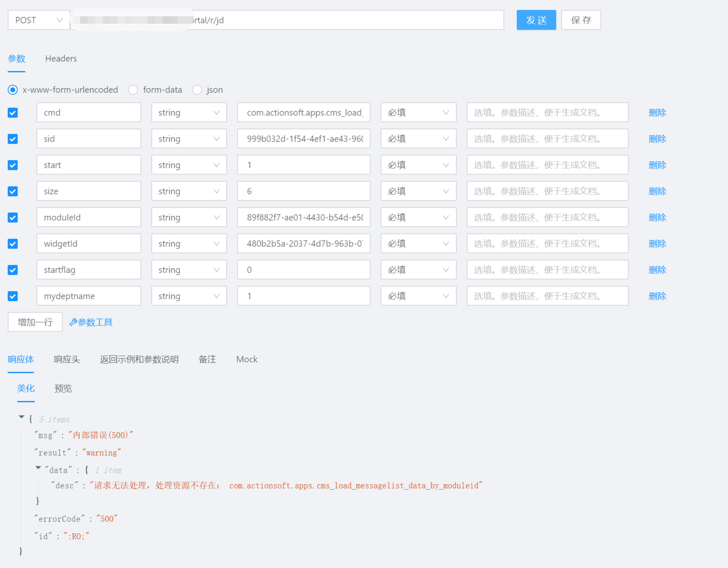Select the form-data radio button
Screen dimensions: 728x568
[x=133, y=90]
